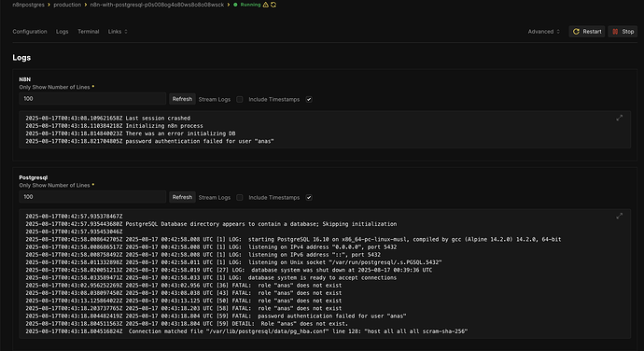Go to n8npostgres breadcrumb
The height and width of the screenshot is (351, 644).
(x=28, y=5)
